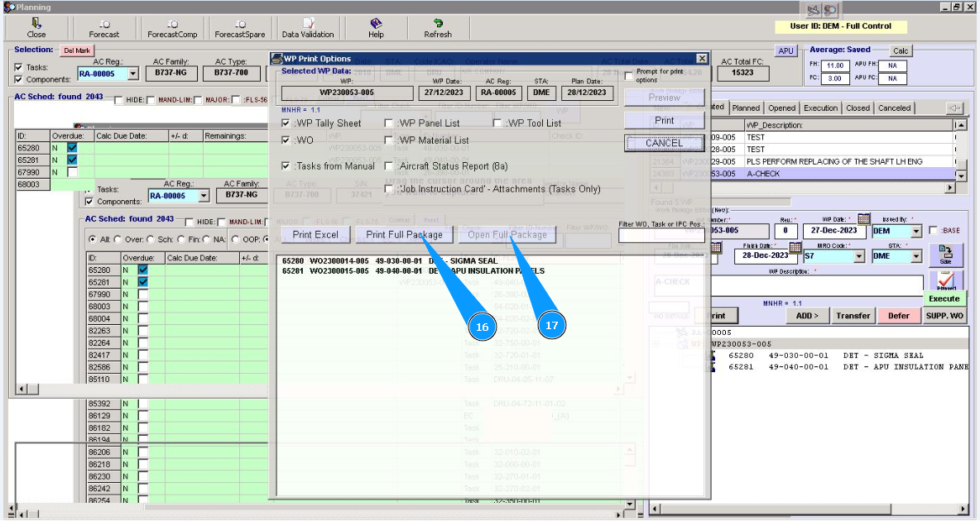
Task: Switch to the Opened tab
Action: (x=781, y=108)
